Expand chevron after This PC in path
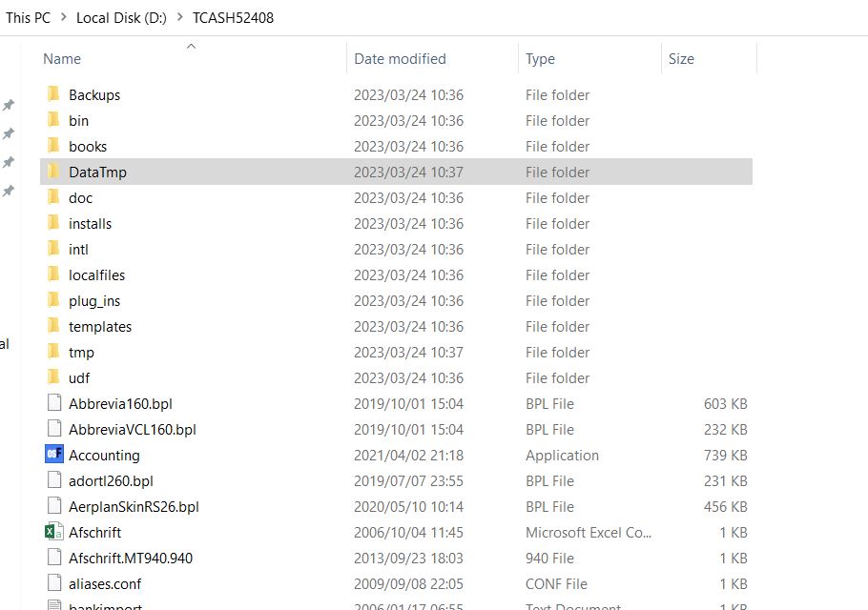Viewport: 868px width, 610px height. [x=63, y=17]
